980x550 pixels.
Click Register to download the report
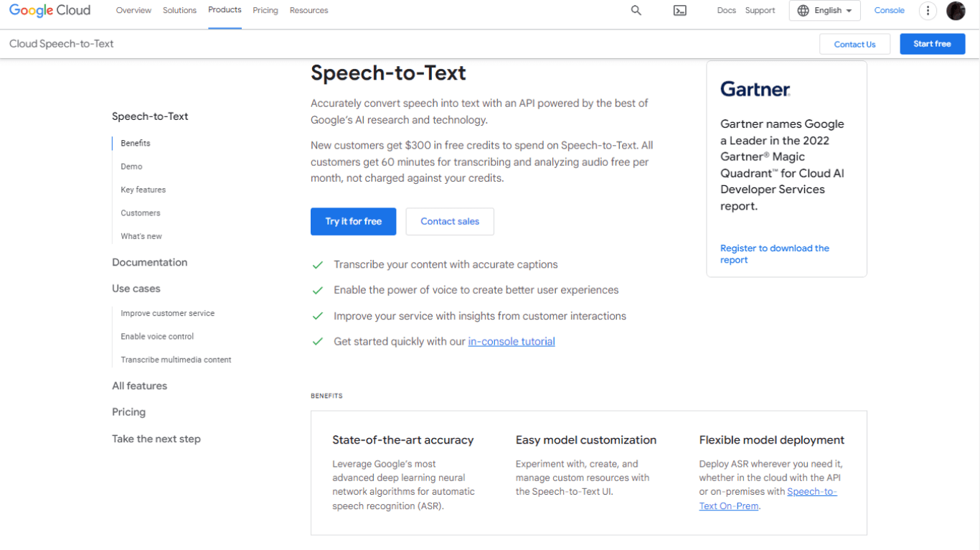coord(775,254)
